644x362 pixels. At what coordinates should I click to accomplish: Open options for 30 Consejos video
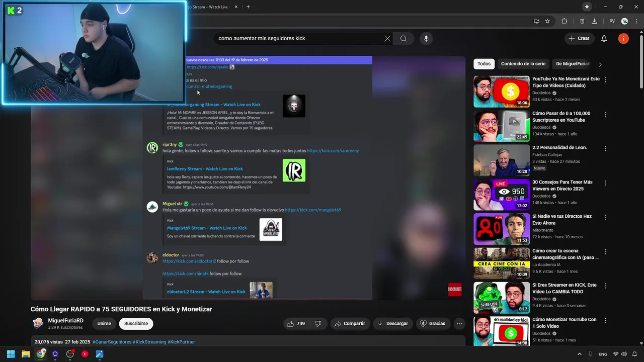[606, 183]
